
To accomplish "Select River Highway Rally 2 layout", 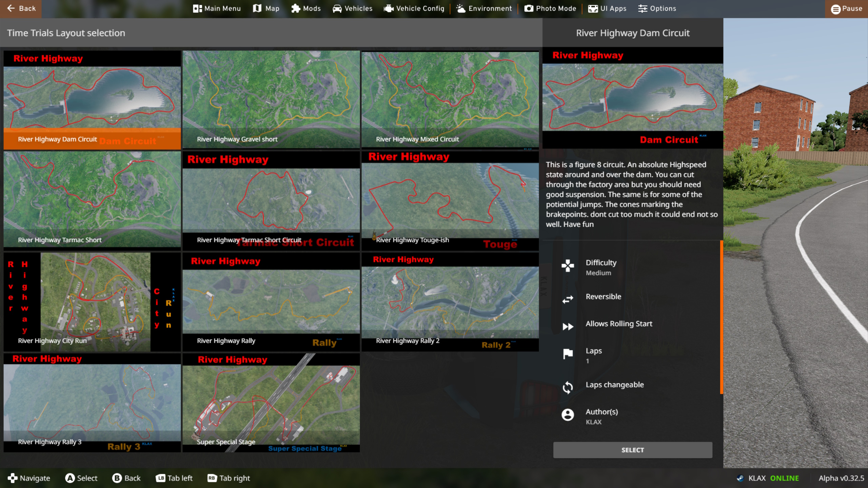I will 450,302.
